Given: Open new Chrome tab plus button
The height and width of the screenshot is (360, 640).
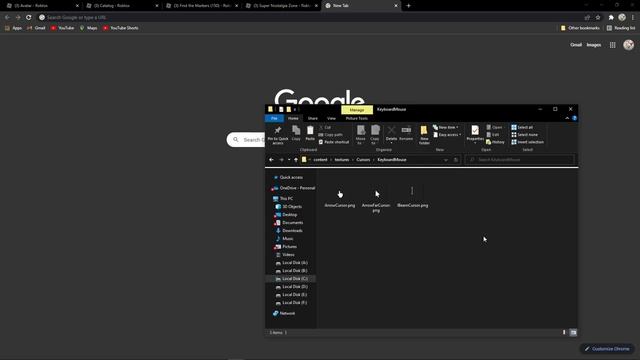Looking at the screenshot, I should (408, 6).
